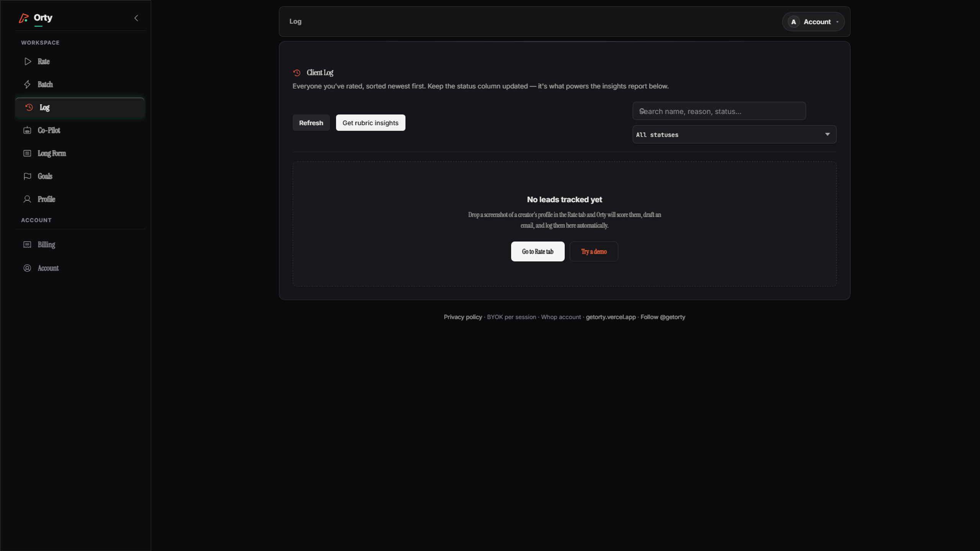This screenshot has height=551, width=980.
Task: Focus the search name, reason, status field
Action: [719, 111]
